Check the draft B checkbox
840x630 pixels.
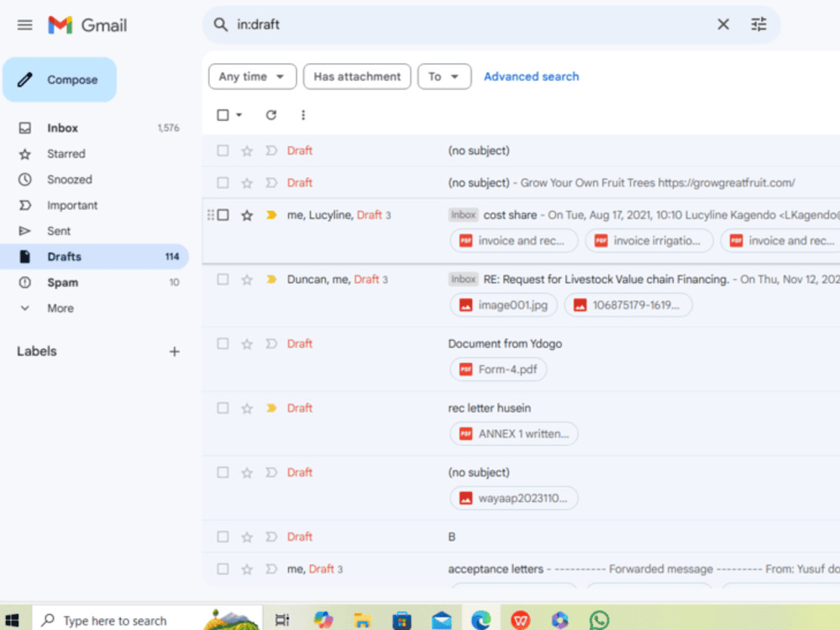[x=223, y=536]
